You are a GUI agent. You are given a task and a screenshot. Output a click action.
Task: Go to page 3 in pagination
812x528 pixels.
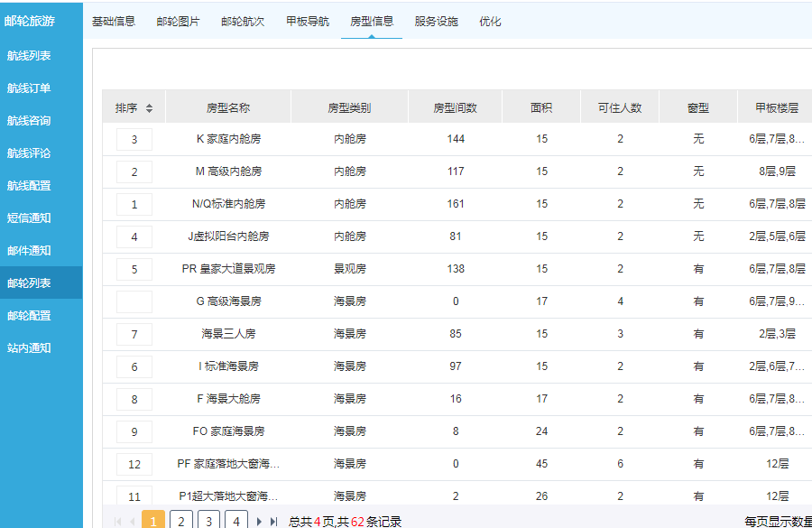[x=208, y=521]
